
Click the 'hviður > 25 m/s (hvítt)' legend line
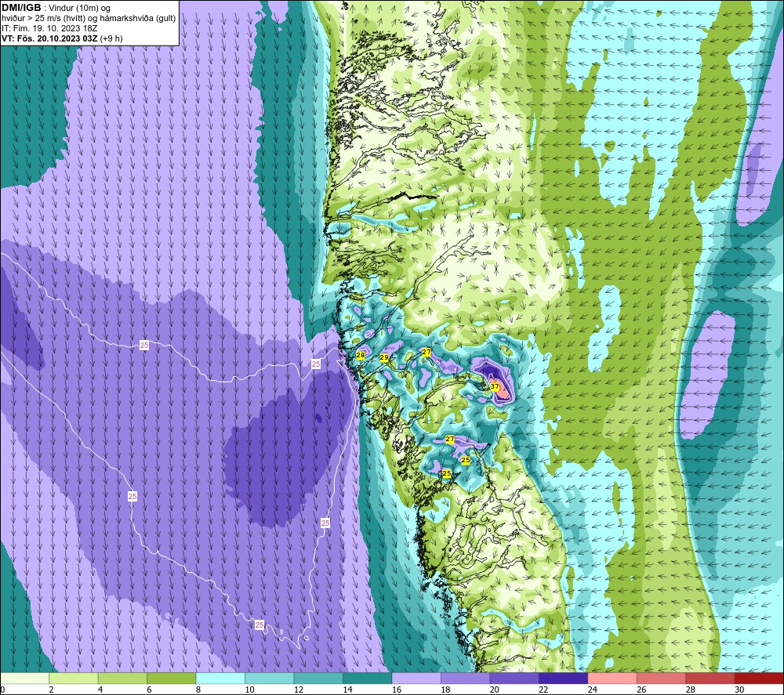(42, 19)
